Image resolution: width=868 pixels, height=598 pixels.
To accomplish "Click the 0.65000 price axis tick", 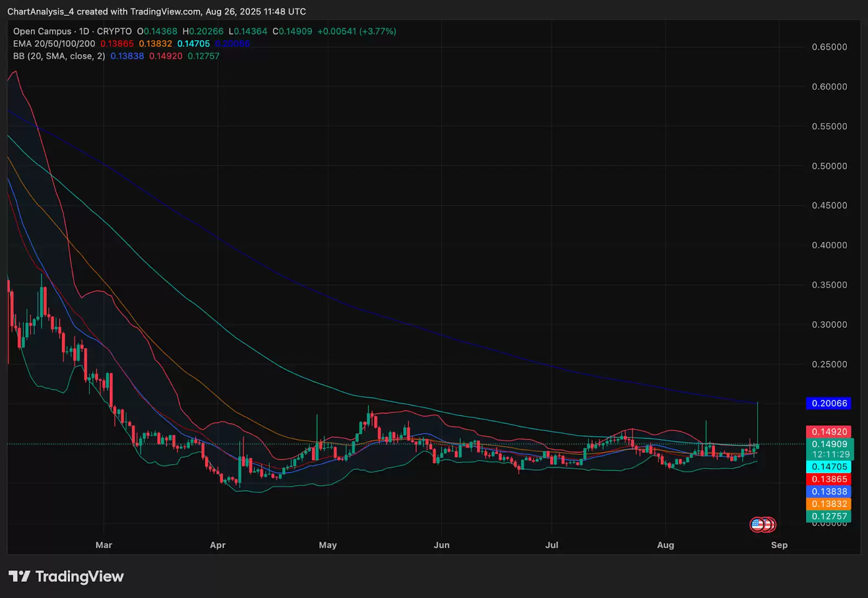I will 829,47.
